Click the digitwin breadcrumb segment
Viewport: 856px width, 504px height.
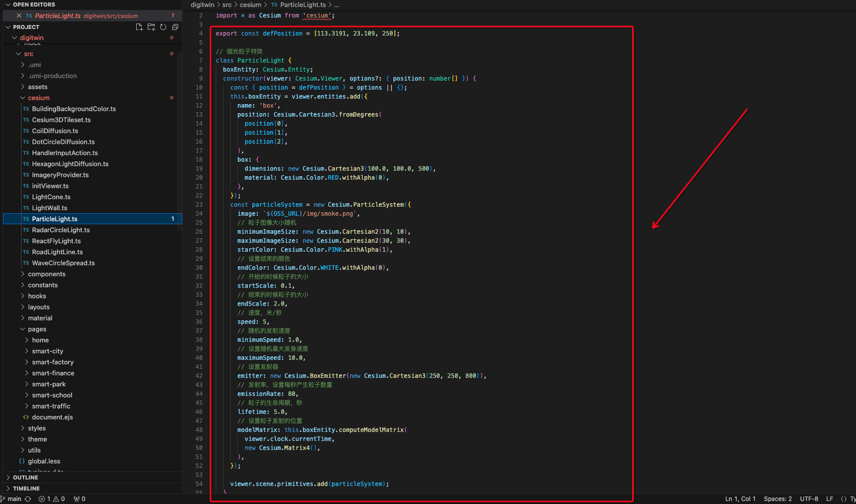coord(202,5)
